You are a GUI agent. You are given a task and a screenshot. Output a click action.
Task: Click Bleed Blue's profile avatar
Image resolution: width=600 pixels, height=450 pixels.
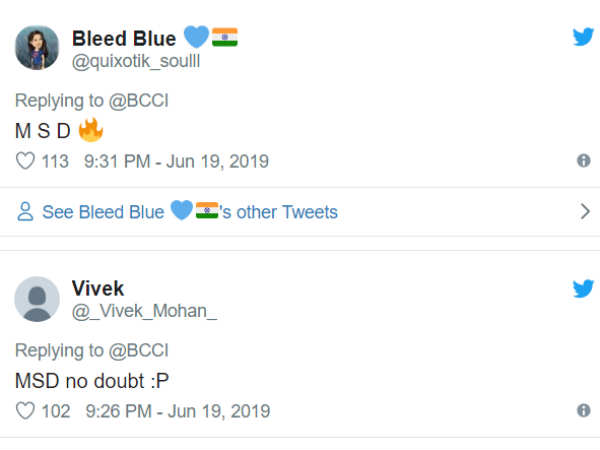tap(38, 47)
